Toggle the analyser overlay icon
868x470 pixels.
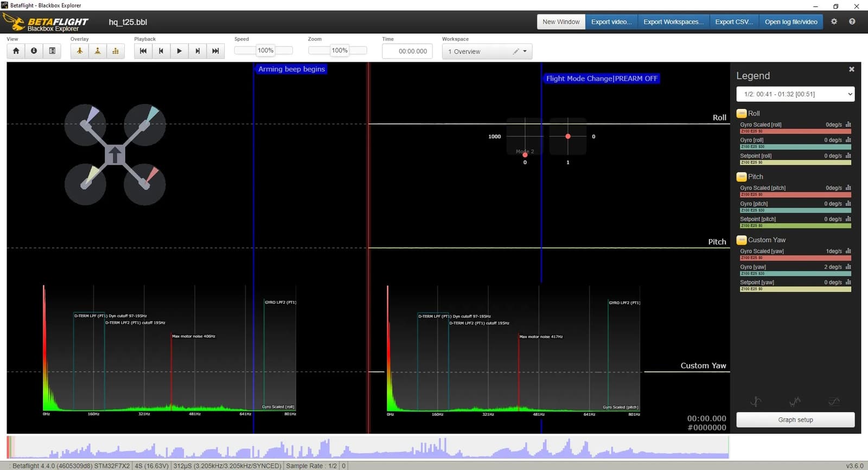[x=116, y=51]
